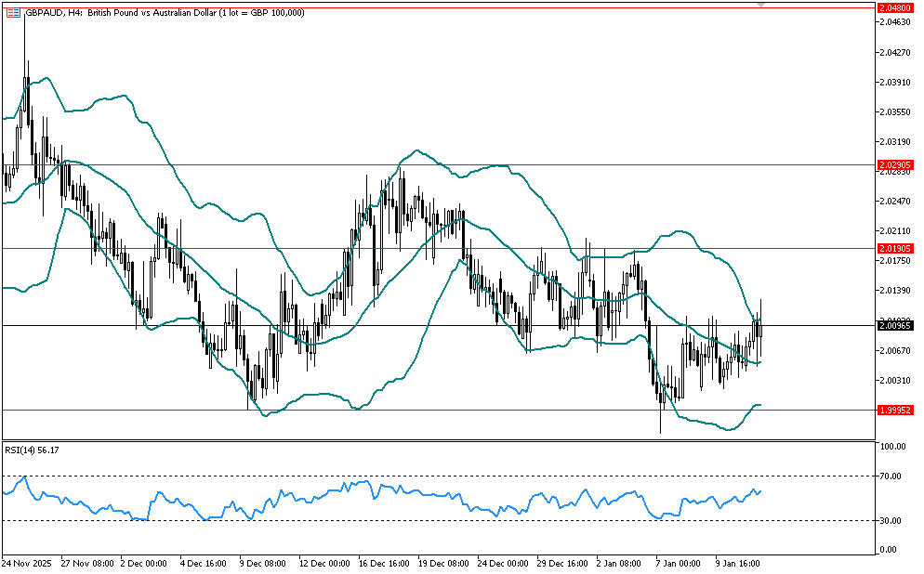Click the 24 Nov 2025 date label
Screen dimensions: 924x574
pos(26,563)
